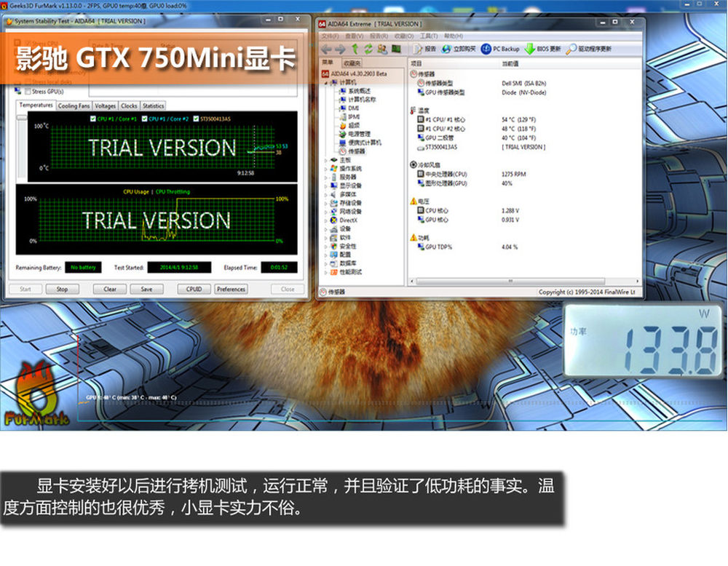The height and width of the screenshot is (566, 728).
Task: Select 计算机名称 tree item
Action: coord(357,99)
